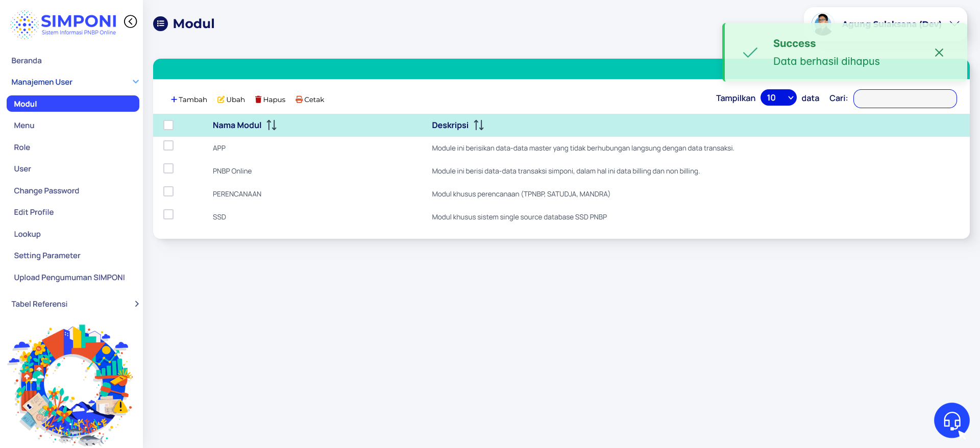This screenshot has height=448, width=980.
Task: Click the SSD module name cell
Action: (219, 217)
